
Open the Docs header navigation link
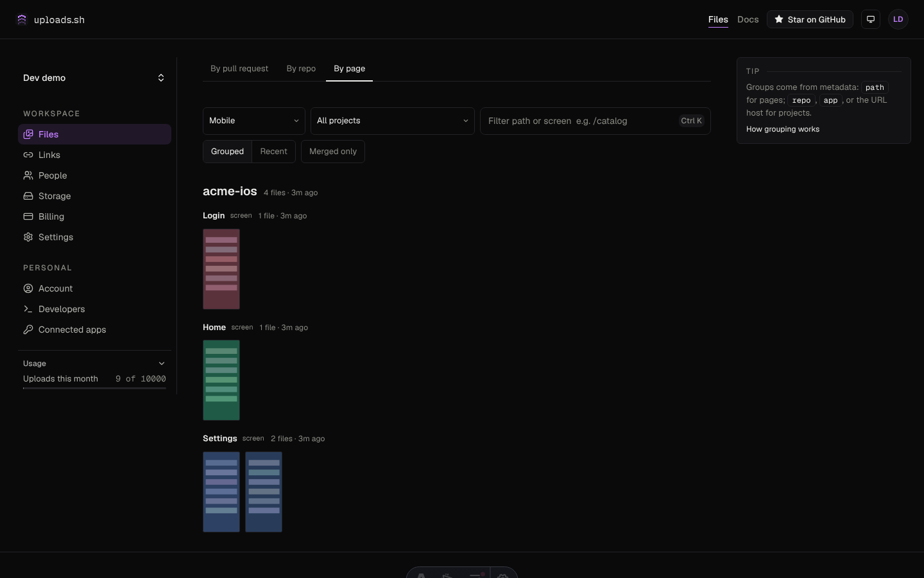click(x=748, y=19)
